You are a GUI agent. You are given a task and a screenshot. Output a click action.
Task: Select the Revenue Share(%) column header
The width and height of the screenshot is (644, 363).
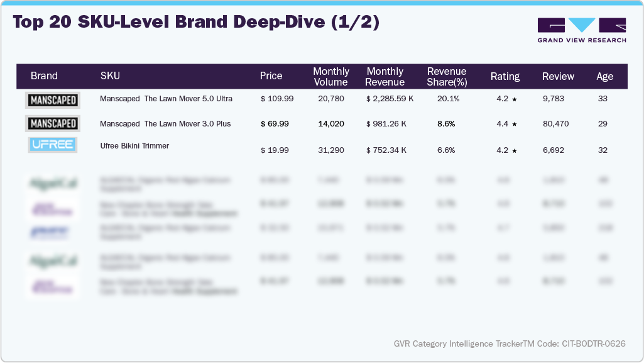click(x=447, y=77)
